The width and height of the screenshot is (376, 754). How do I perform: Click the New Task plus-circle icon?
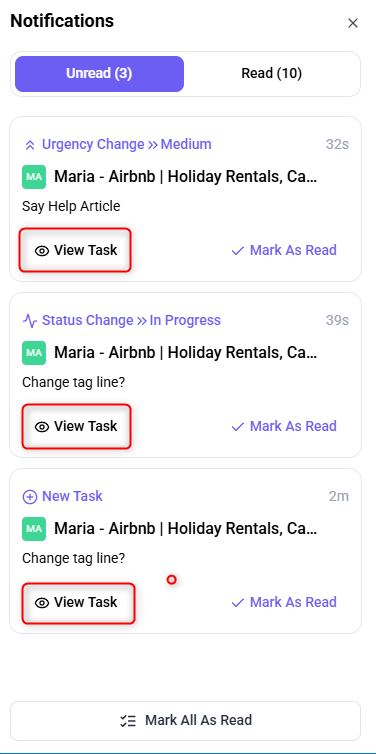pyautogui.click(x=30, y=497)
